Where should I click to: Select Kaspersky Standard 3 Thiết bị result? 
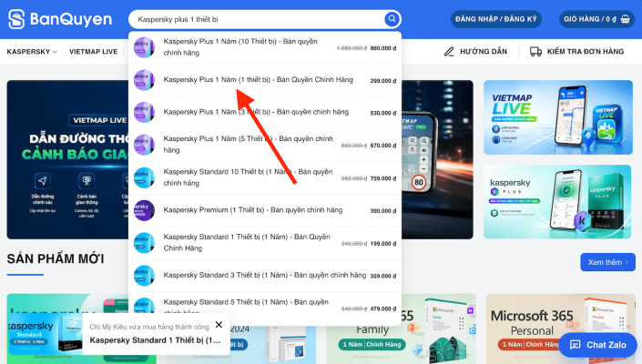click(x=265, y=276)
